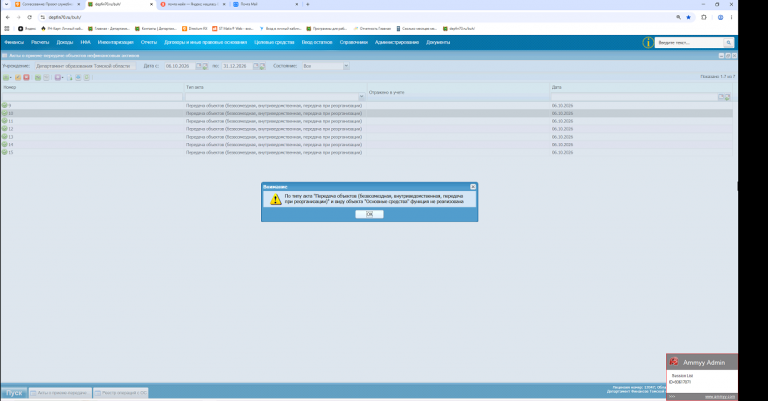Expand the arrow beside the purple print icon
The height and width of the screenshot is (401, 768).
coord(62,78)
